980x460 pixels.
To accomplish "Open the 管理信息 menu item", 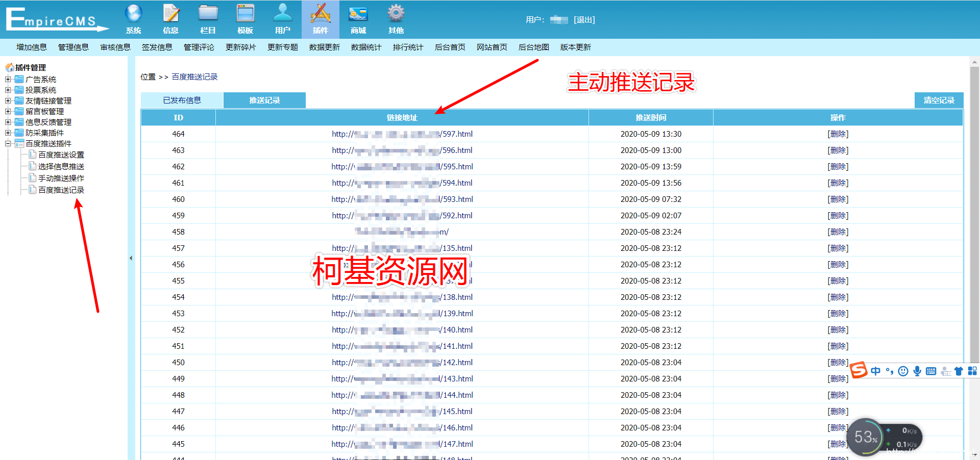I will coord(73,47).
